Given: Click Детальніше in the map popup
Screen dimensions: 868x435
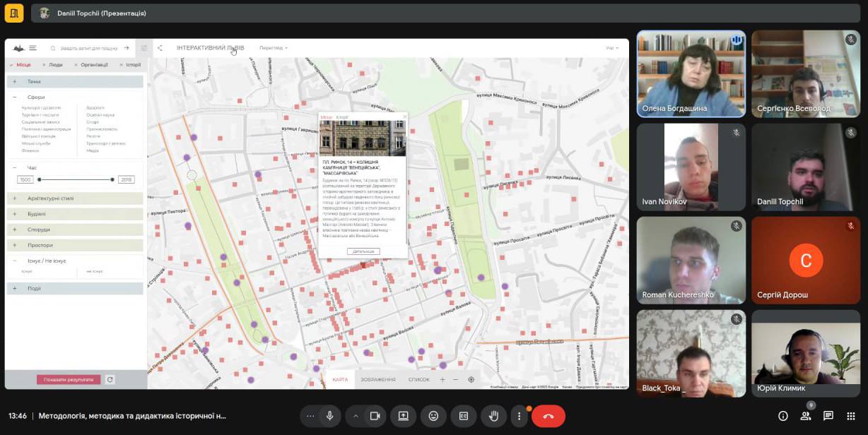Looking at the screenshot, I should point(363,251).
